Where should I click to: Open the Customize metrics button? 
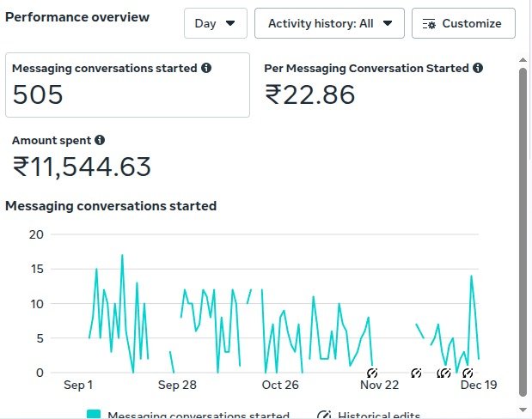click(463, 23)
